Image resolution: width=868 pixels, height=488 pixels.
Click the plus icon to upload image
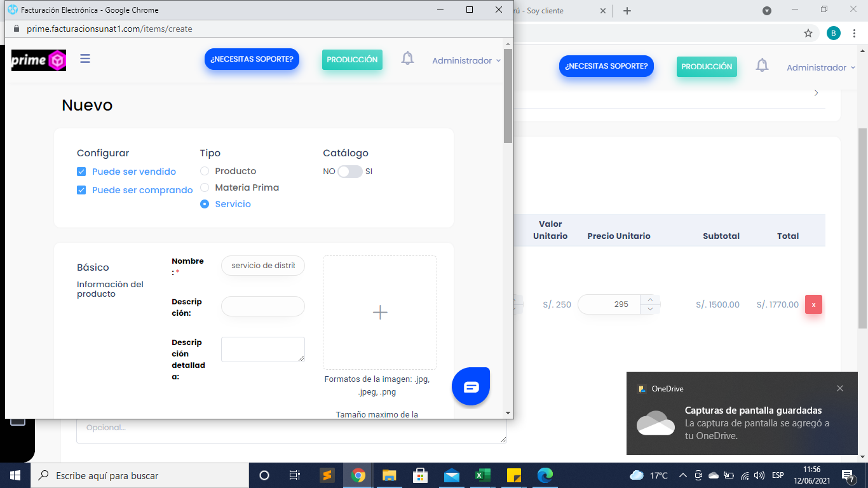[380, 313]
